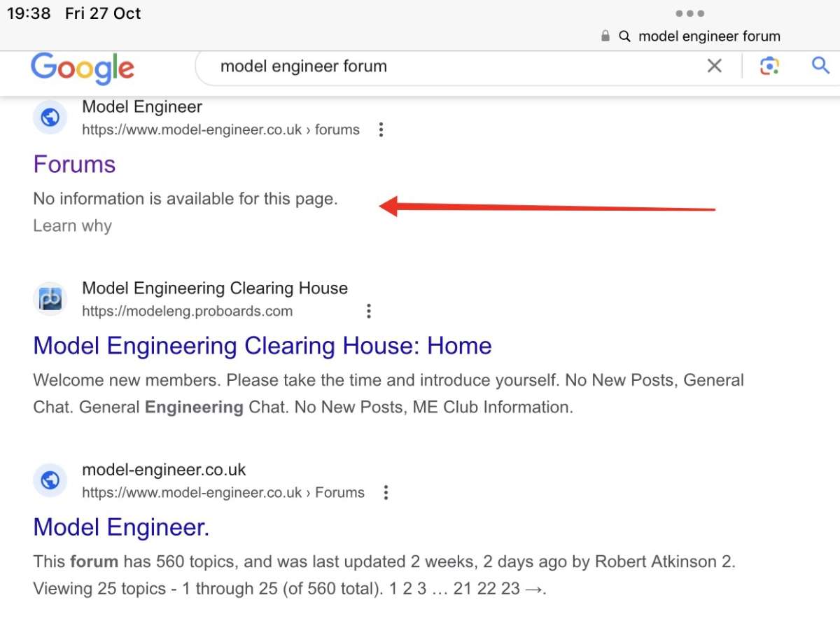This screenshot has width=840, height=628.
Task: Click the URL ending in lowercase forums
Action: [x=220, y=130]
